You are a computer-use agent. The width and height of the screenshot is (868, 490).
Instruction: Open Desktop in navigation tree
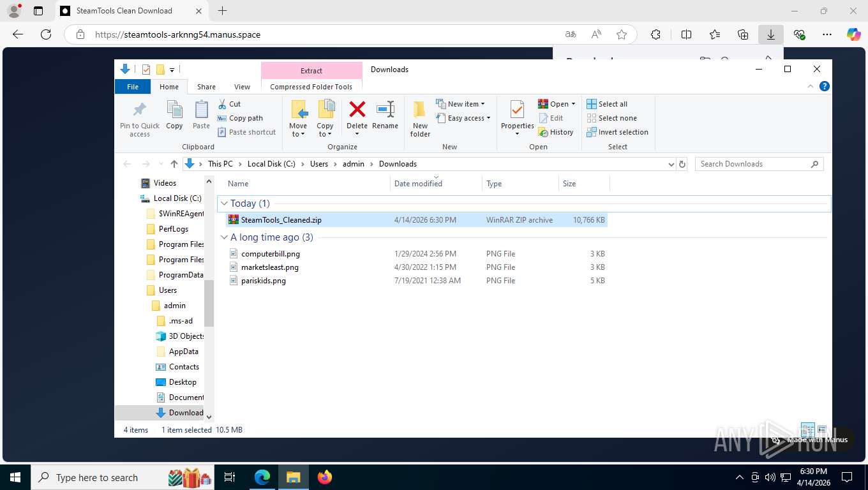(x=182, y=382)
